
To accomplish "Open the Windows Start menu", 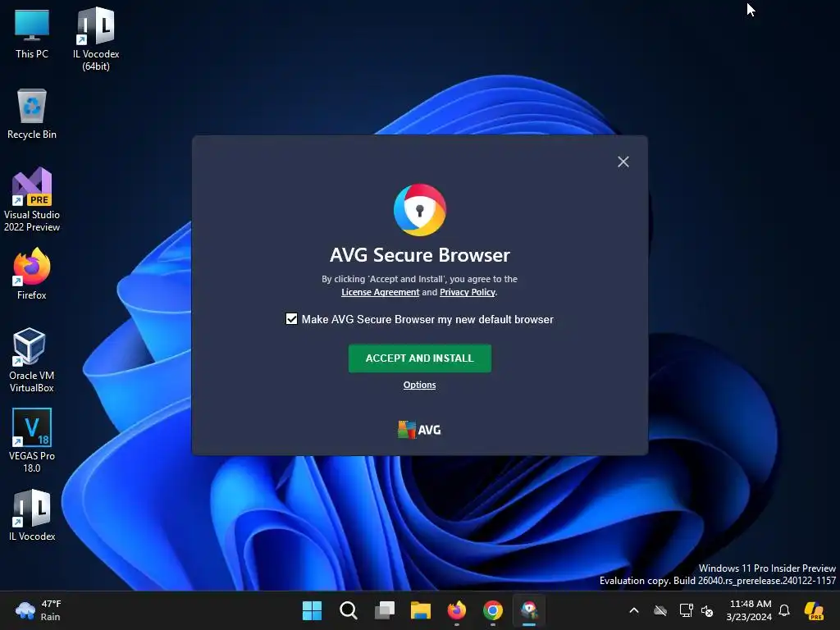I will 312,610.
